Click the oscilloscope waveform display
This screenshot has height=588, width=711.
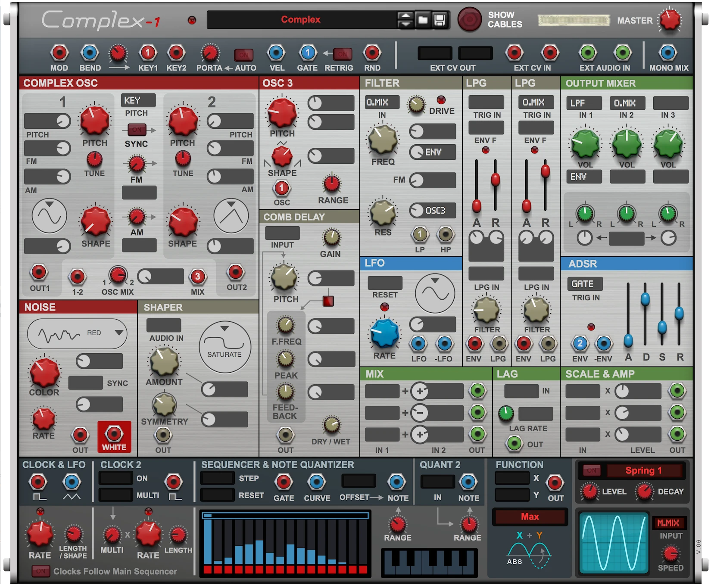[614, 542]
